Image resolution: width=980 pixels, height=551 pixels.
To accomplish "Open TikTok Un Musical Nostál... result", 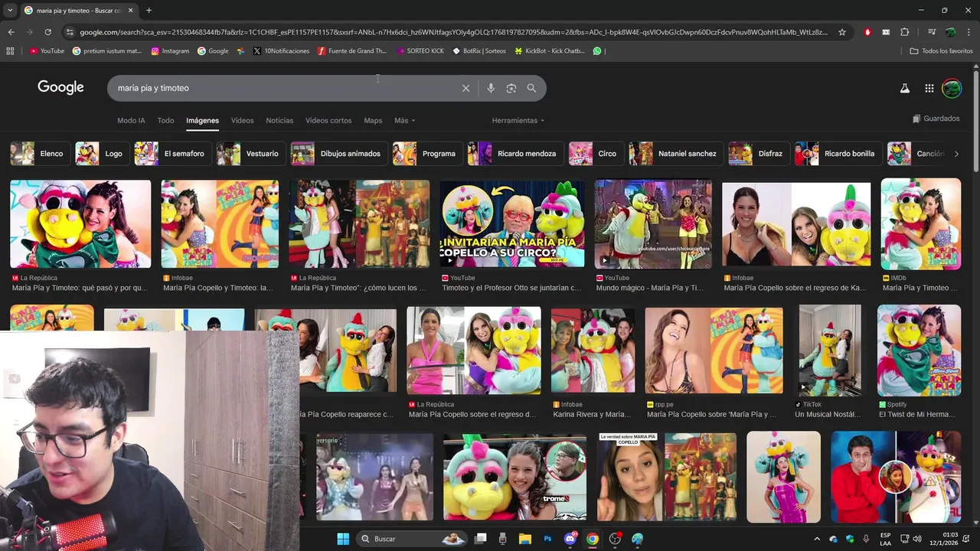I will click(x=830, y=350).
